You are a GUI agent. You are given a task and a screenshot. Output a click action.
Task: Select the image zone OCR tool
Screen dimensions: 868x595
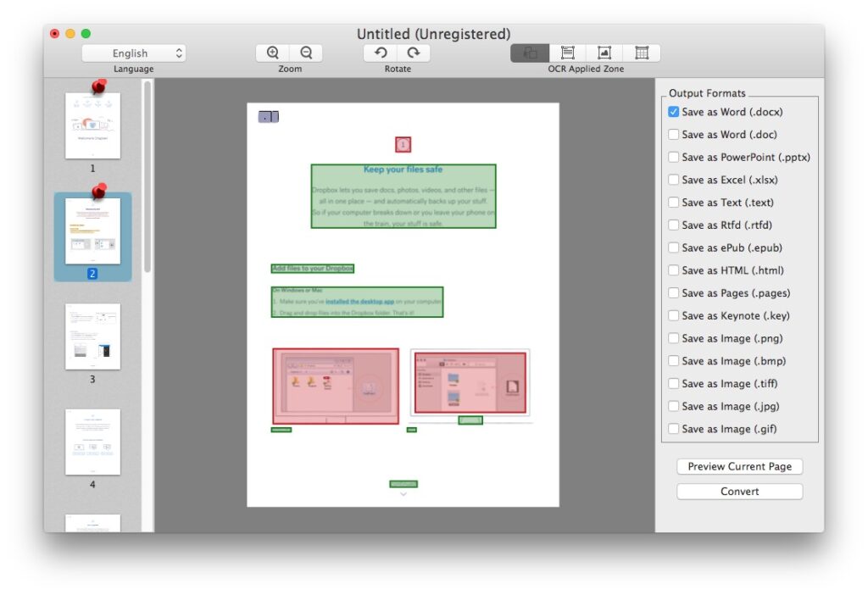604,53
